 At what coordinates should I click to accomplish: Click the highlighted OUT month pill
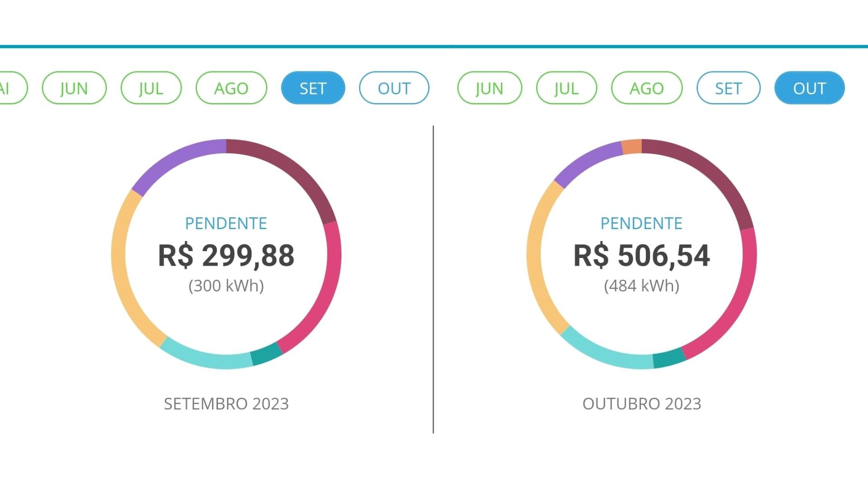pyautogui.click(x=809, y=88)
